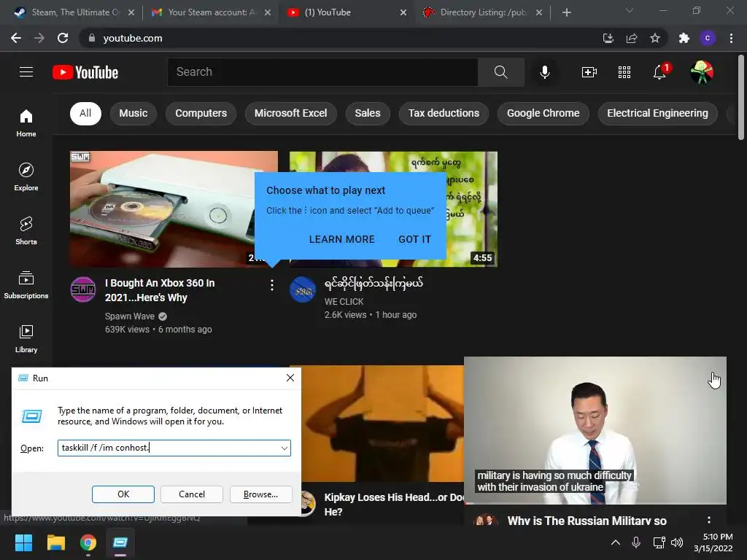Open Subscriptions in sidebar
The image size is (747, 560).
[26, 285]
